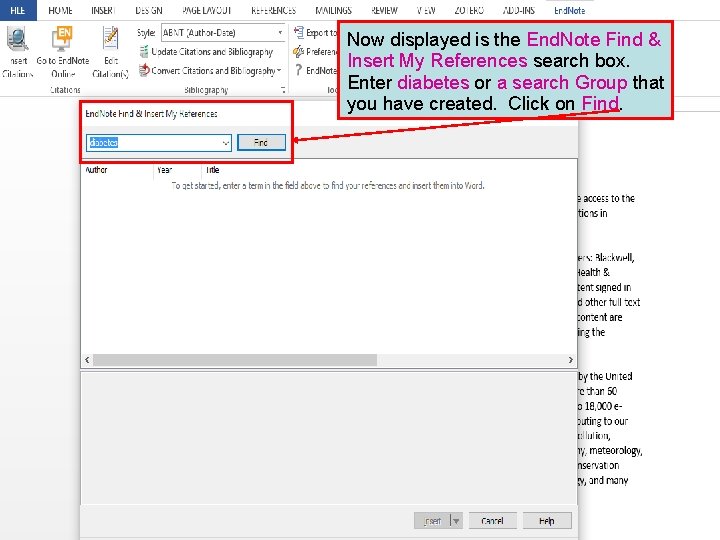Click the horizontal scrollbar thumb
Screen dimensions: 720x540
(x=235, y=360)
